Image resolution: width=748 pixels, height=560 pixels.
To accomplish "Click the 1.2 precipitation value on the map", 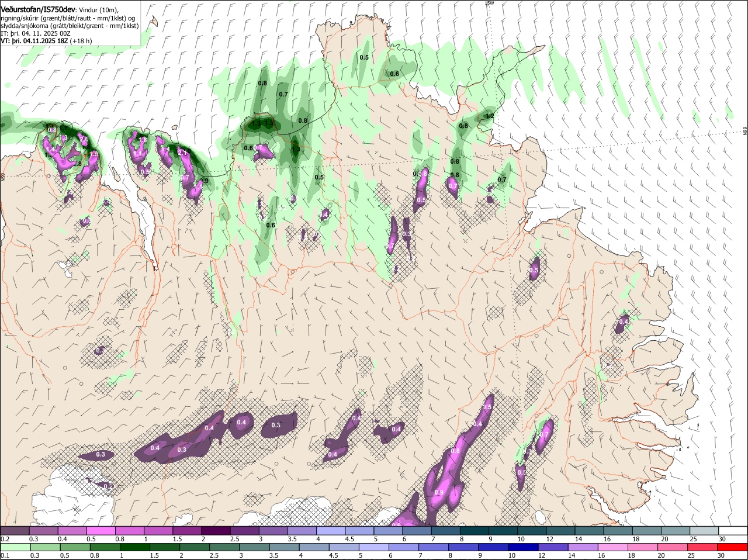I will point(490,116).
